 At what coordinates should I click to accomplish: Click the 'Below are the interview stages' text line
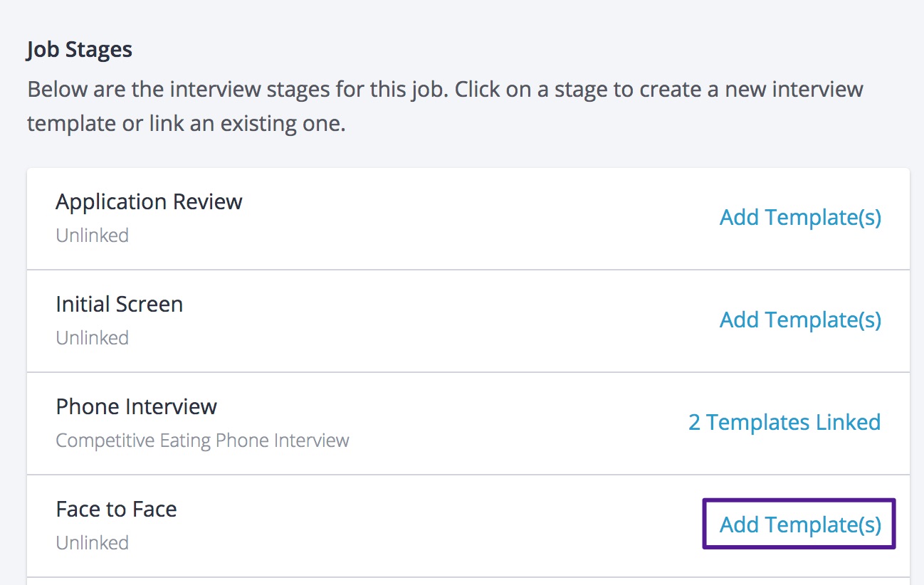445,90
